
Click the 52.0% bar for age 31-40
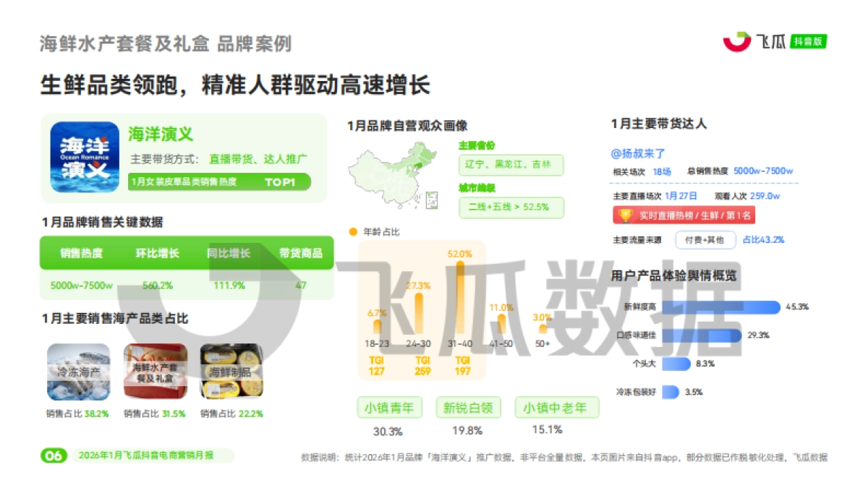[x=461, y=296]
